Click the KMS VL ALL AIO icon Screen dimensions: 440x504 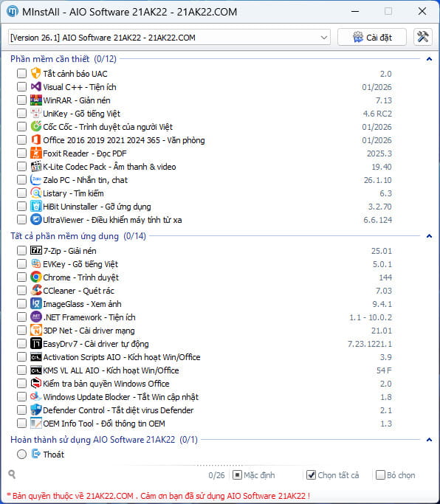click(x=35, y=370)
